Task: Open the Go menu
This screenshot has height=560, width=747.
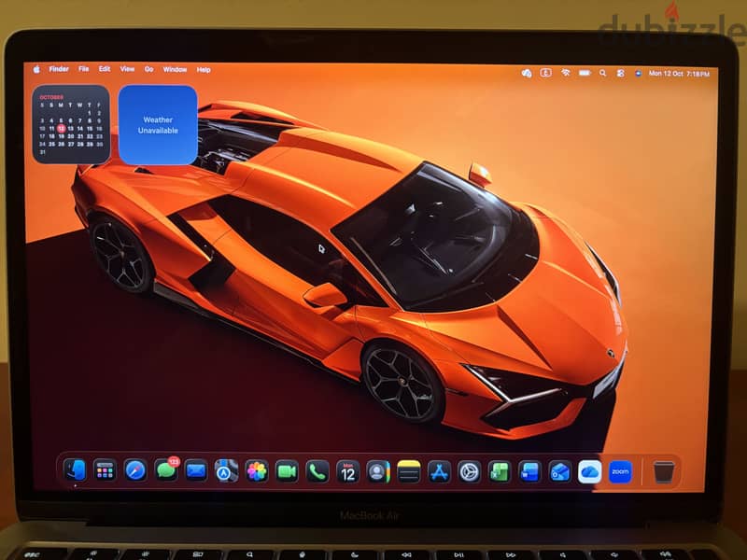Action: pyautogui.click(x=148, y=69)
